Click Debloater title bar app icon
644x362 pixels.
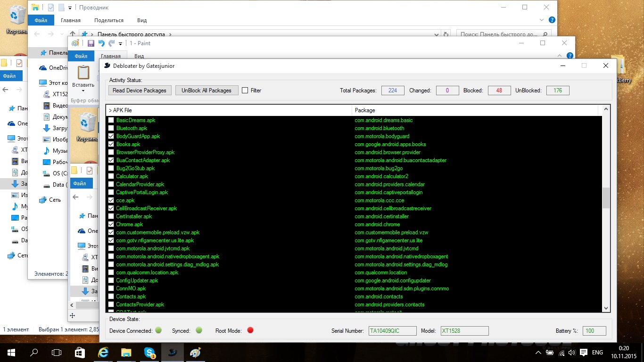(107, 66)
